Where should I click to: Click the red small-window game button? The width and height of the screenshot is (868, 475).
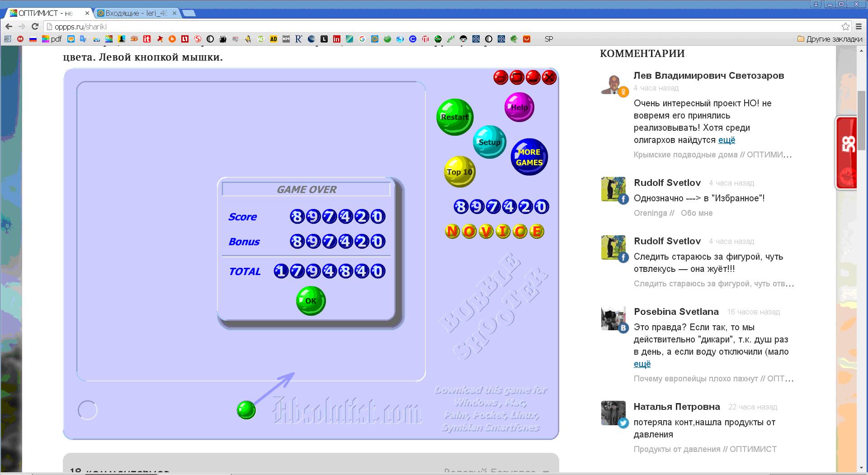pyautogui.click(x=500, y=77)
